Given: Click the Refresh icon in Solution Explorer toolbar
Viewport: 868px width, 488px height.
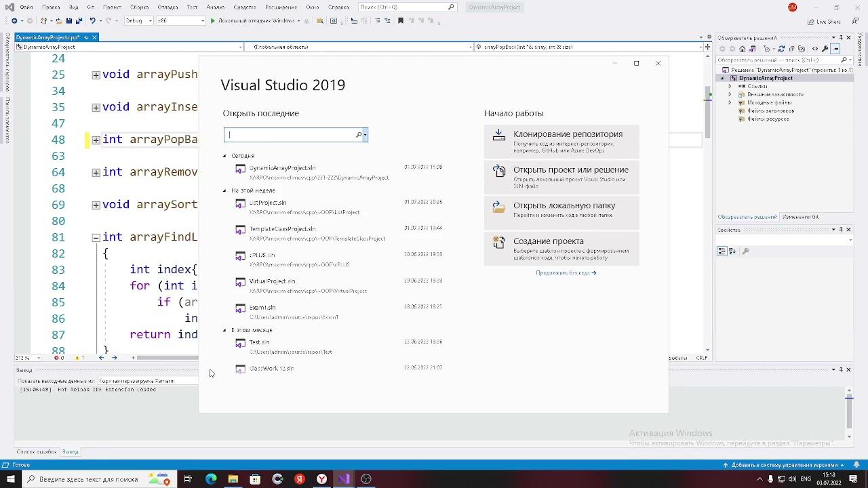Looking at the screenshot, I should pos(781,49).
